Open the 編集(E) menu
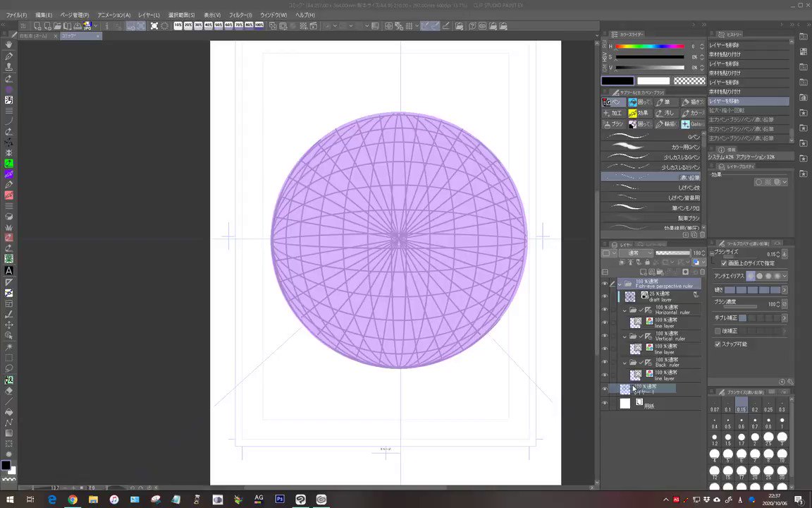The height and width of the screenshot is (508, 812). [x=44, y=15]
